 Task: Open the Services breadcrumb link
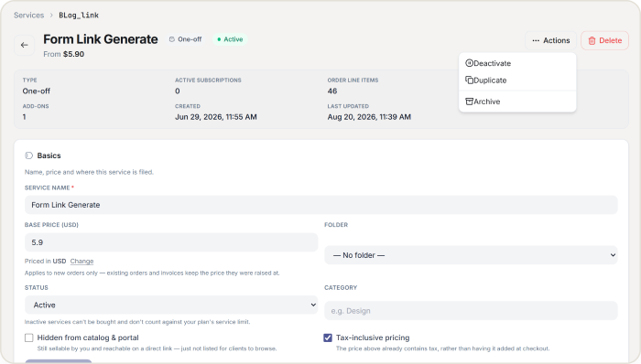pos(28,16)
